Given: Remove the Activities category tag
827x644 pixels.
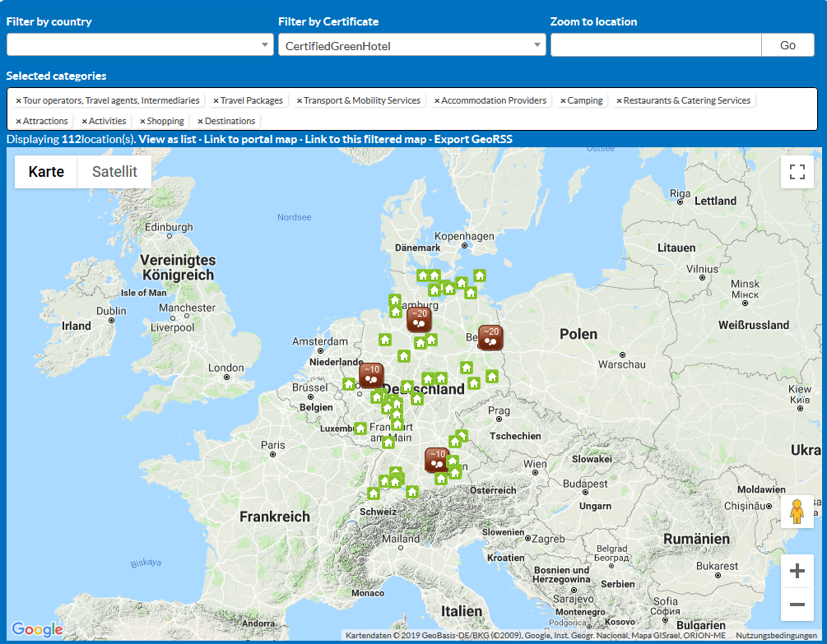Looking at the screenshot, I should point(85,121).
